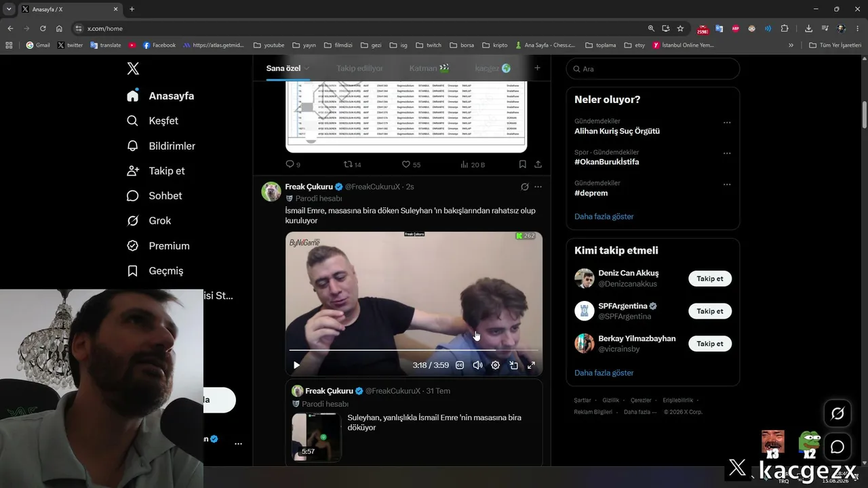868x488 pixels.
Task: Open floating Grok button at bottom right
Action: point(837,413)
